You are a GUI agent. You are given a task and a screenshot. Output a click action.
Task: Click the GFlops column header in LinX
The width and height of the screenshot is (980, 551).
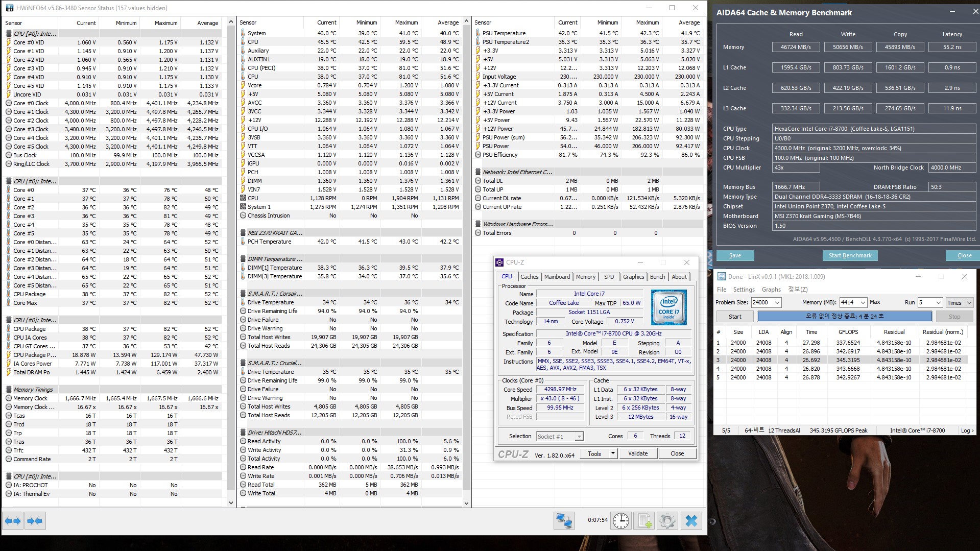pyautogui.click(x=848, y=332)
